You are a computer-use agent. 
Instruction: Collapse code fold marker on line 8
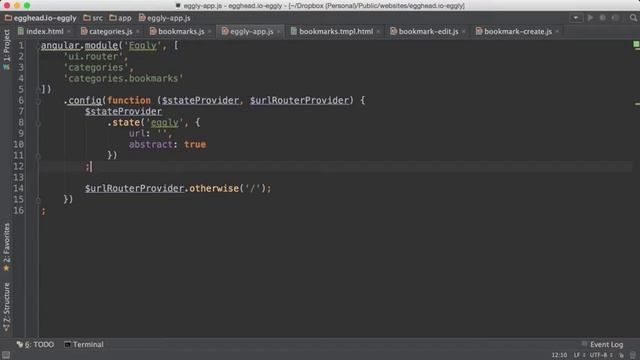[x=38, y=122]
